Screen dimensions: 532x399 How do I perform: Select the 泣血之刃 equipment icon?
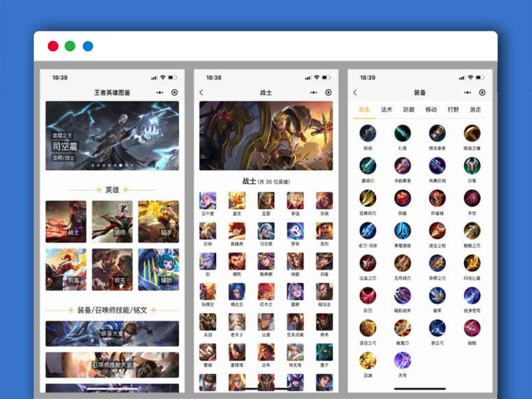pos(368,263)
